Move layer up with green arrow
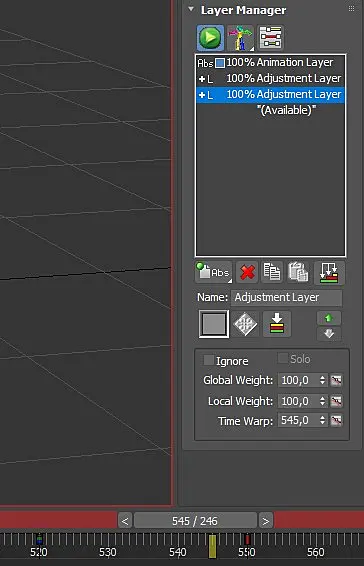This screenshot has width=364, height=566. coord(329,318)
